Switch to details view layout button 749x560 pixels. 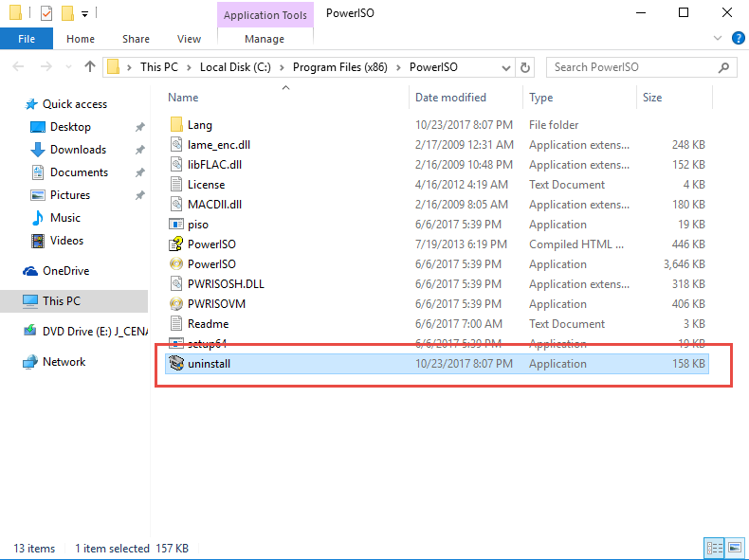(x=715, y=548)
